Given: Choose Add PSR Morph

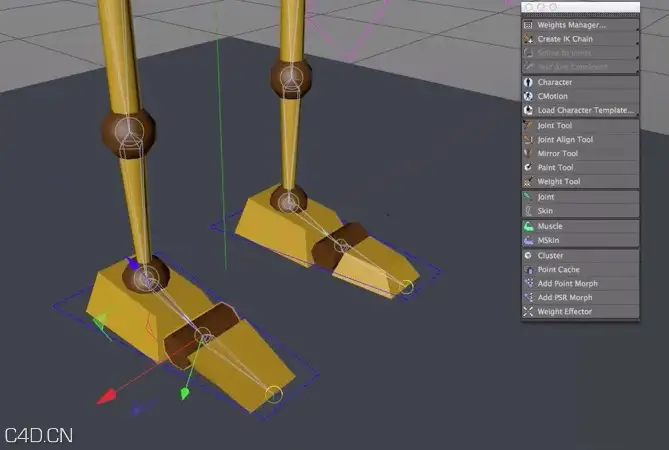Looking at the screenshot, I should [x=580, y=298].
